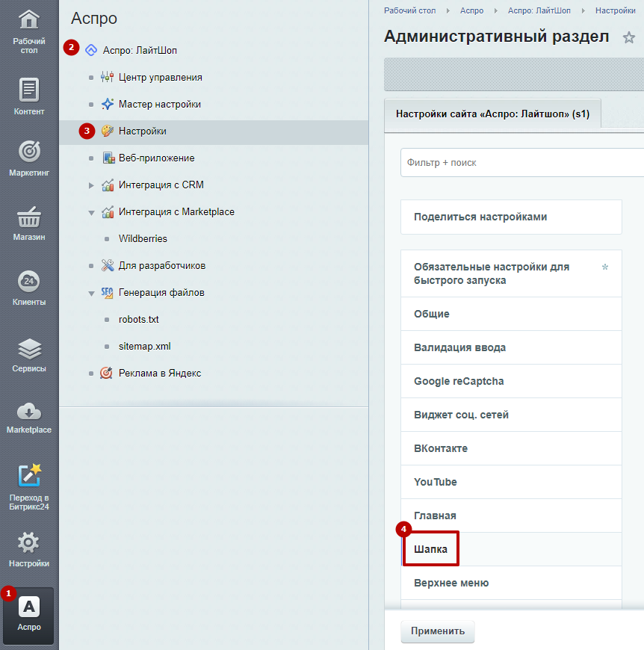
Task: Click the SEO Генерация файлов icon
Action: click(x=107, y=293)
